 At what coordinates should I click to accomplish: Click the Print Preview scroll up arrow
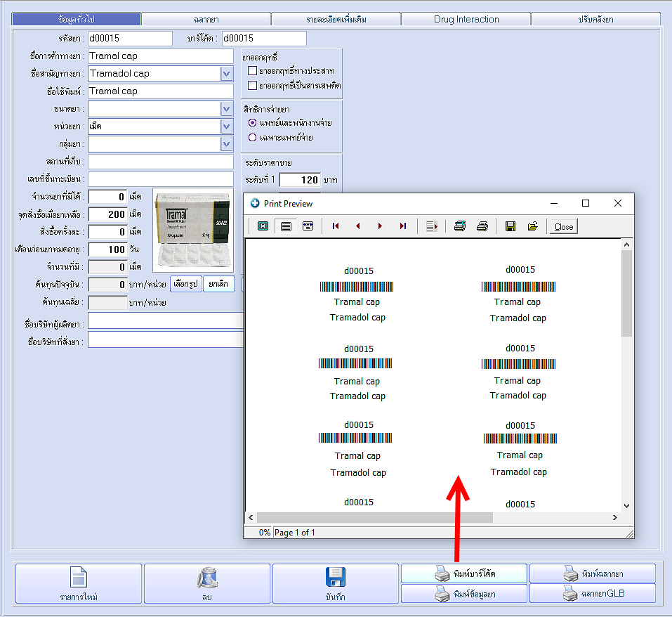point(626,245)
